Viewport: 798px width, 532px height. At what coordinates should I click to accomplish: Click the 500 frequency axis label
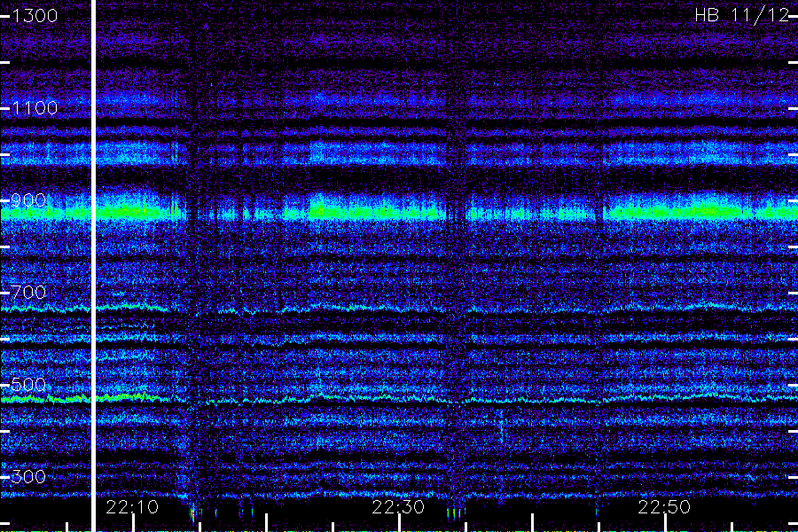tap(28, 384)
